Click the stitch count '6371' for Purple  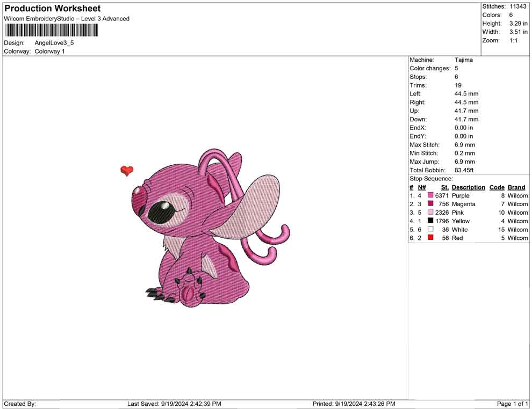click(x=442, y=195)
